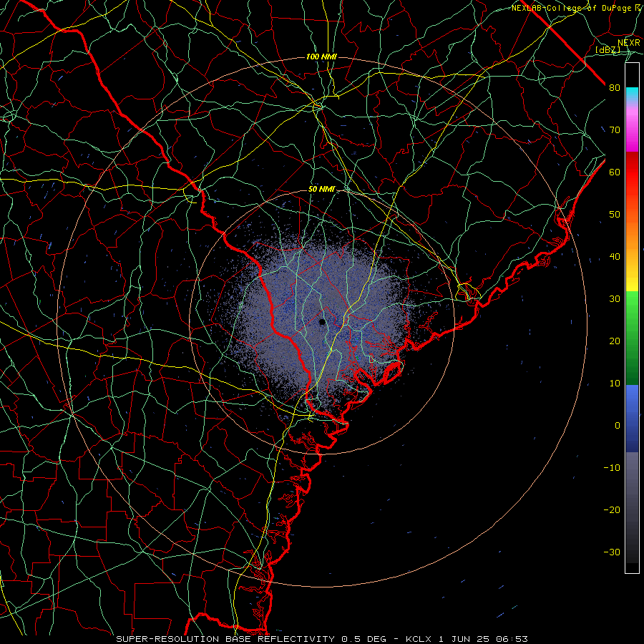The width and height of the screenshot is (644, 644).
Task: Click the "50 NMI" range ring label
Action: pyautogui.click(x=321, y=190)
